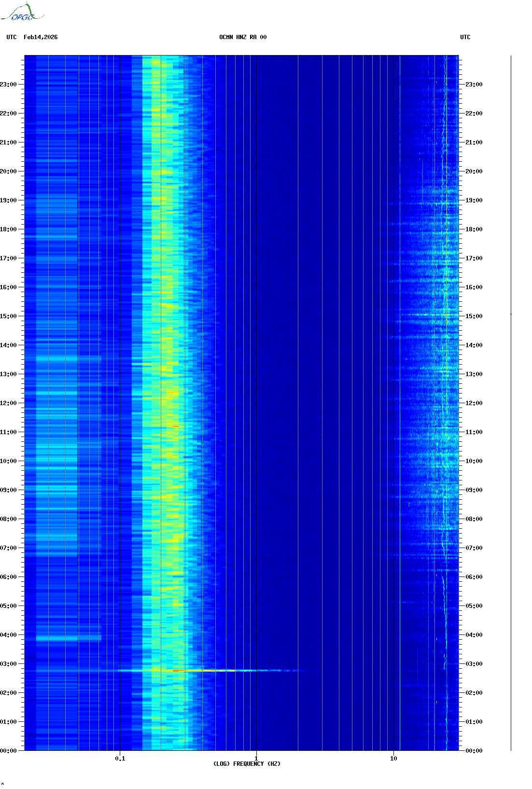Click the 18:00 label on the left axis
The width and height of the screenshot is (532, 789).
tap(8, 229)
